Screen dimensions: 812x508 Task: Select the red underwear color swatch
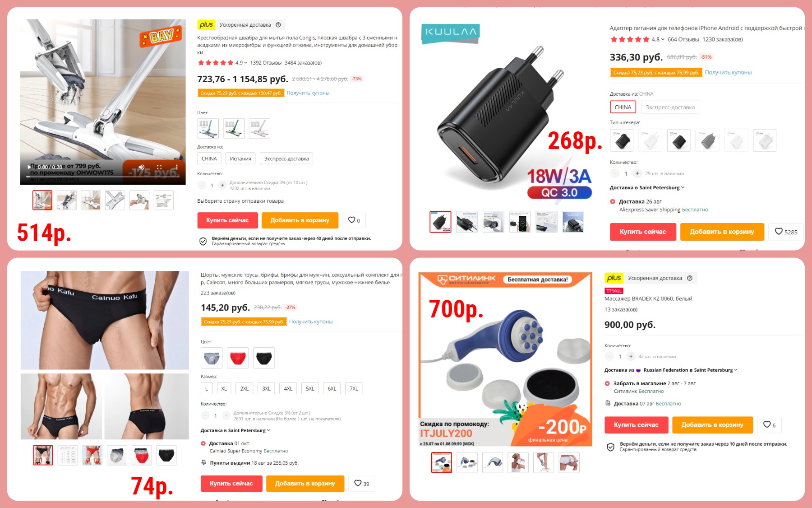tap(238, 358)
